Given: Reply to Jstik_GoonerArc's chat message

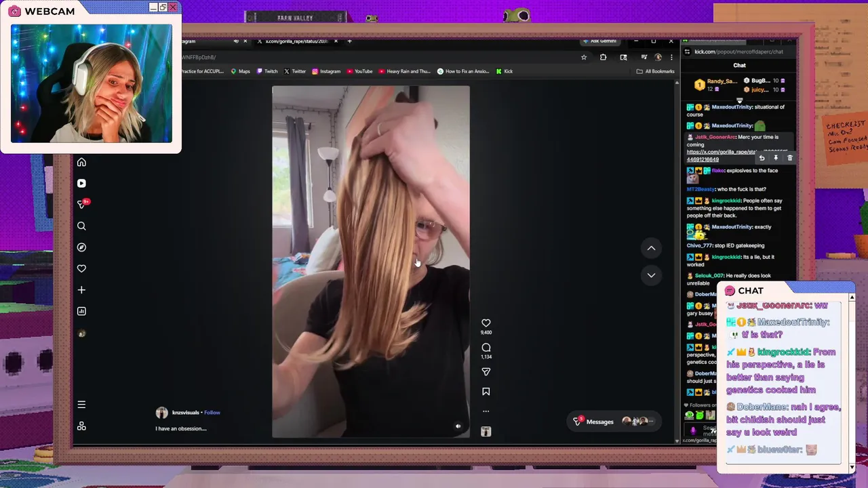Looking at the screenshot, I should click(x=762, y=158).
